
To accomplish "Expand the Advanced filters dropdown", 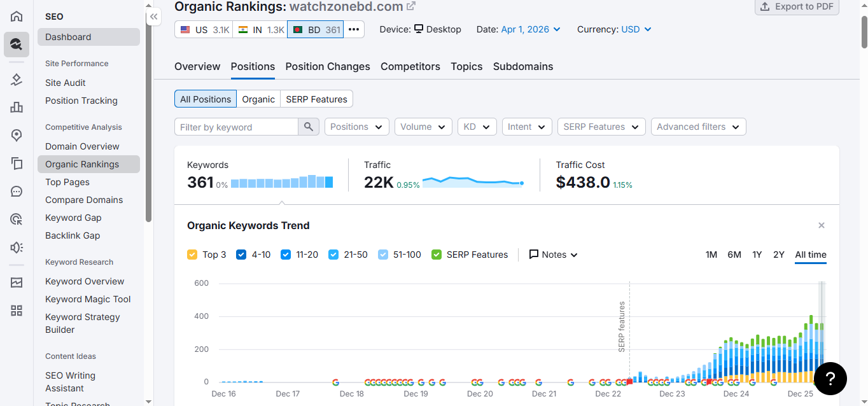I will pos(699,127).
